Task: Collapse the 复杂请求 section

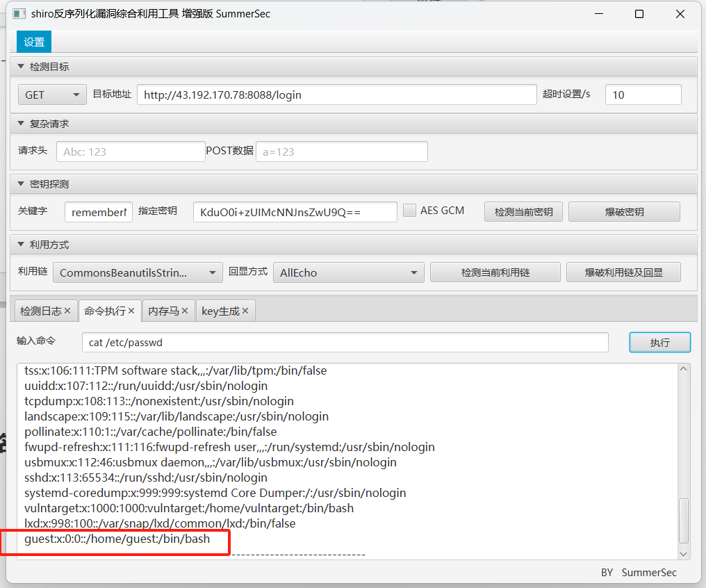Action: [21, 123]
